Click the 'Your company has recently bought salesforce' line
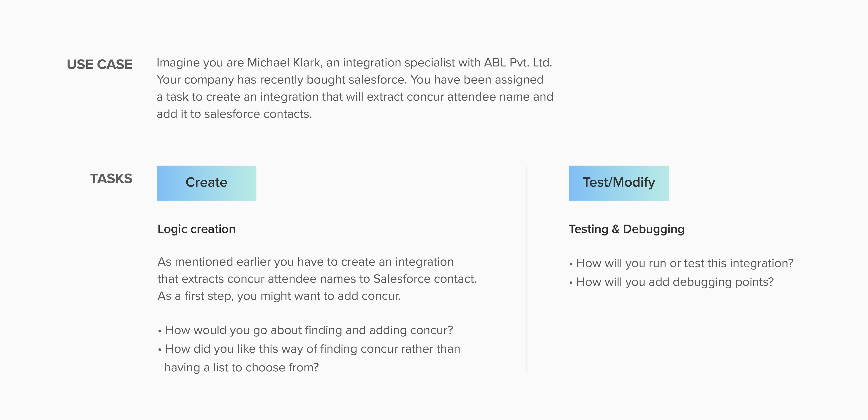The width and height of the screenshot is (868, 420). 350,80
